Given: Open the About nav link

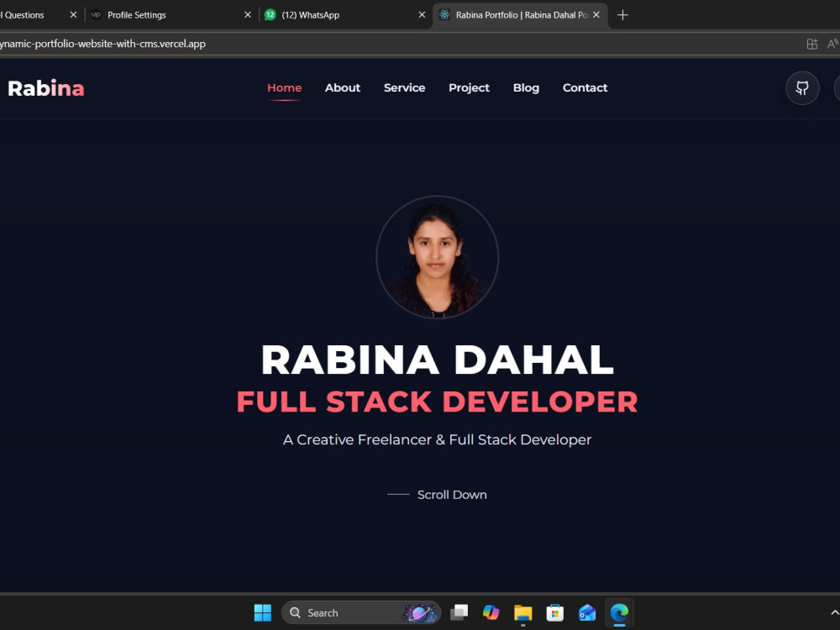Looking at the screenshot, I should (343, 88).
